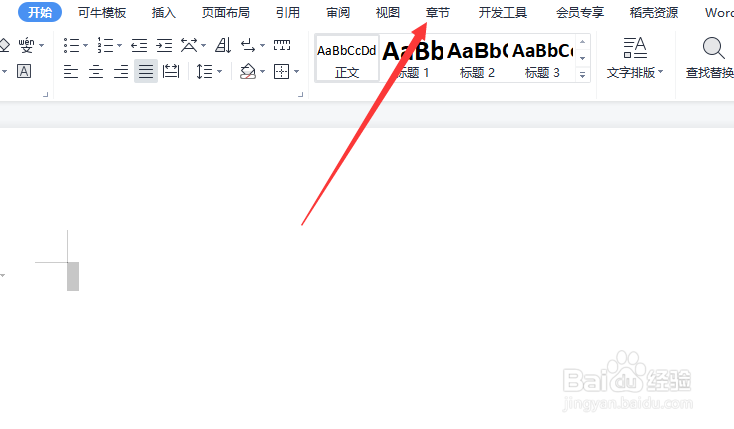The width and height of the screenshot is (734, 429).
Task: Apply the 标题 2 style
Action: tap(477, 59)
